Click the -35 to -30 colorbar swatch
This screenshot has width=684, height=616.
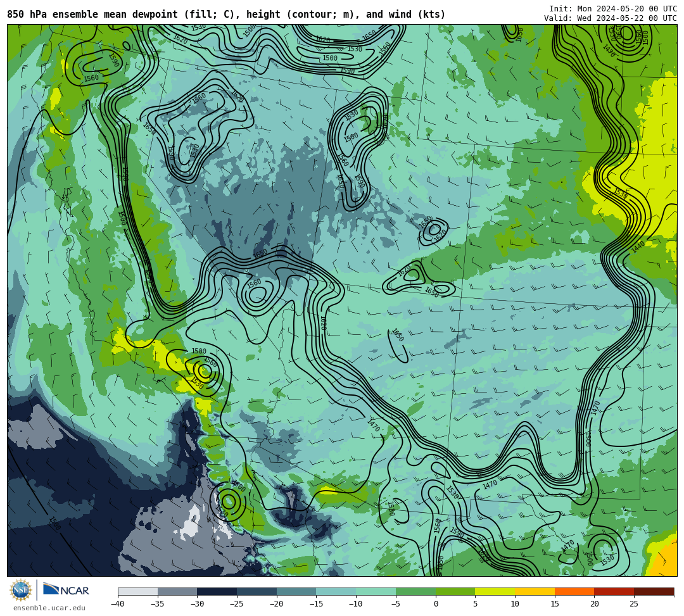coord(177,591)
